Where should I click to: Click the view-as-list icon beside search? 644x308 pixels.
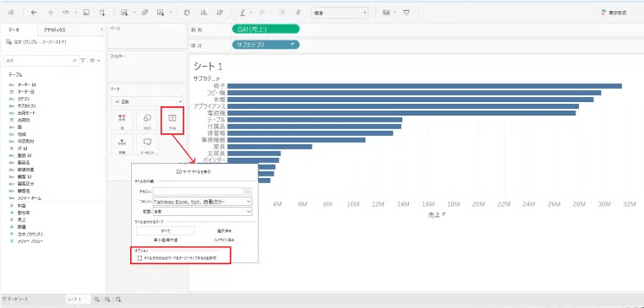tap(92, 60)
